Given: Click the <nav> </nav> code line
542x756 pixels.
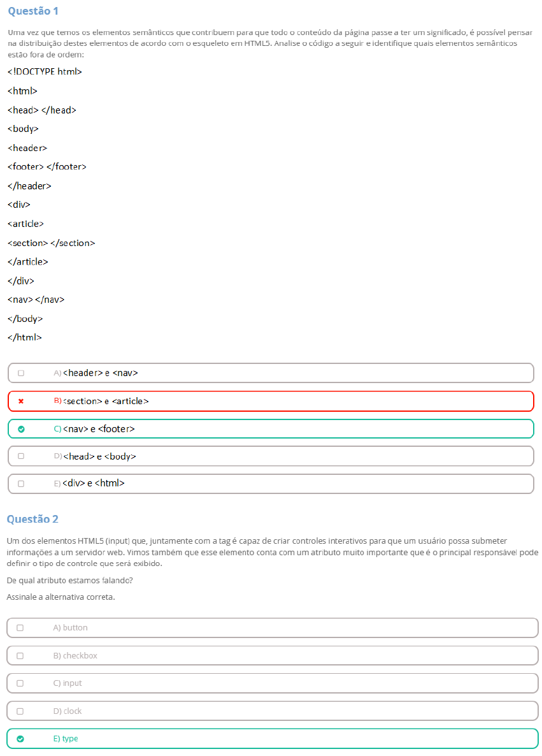Looking at the screenshot, I should [36, 300].
